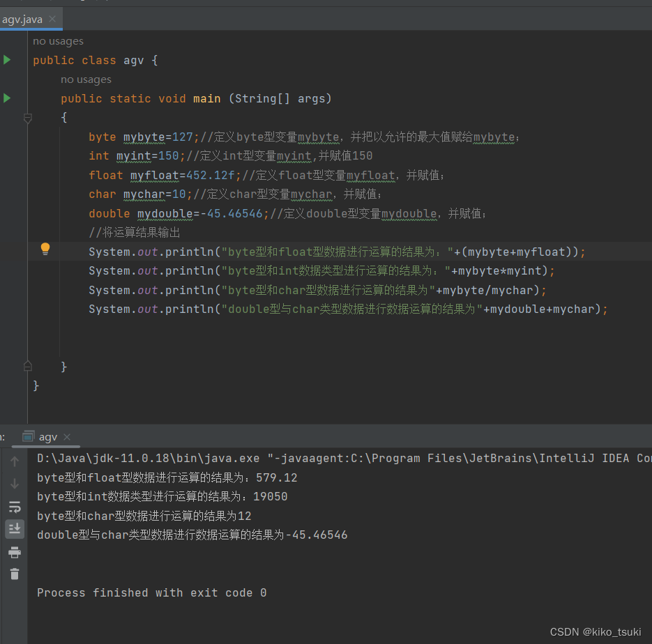Clear all console output with trash icon
Viewport: 652px width, 644px height.
[14, 574]
